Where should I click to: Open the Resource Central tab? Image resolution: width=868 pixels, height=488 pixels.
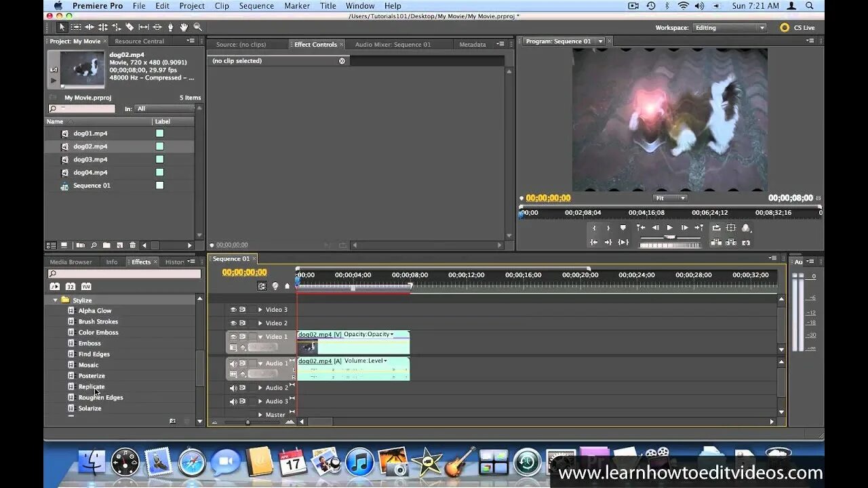pos(139,41)
